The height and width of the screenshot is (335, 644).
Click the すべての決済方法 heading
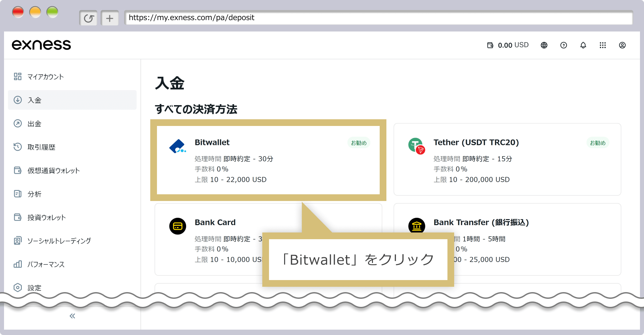[x=196, y=109]
